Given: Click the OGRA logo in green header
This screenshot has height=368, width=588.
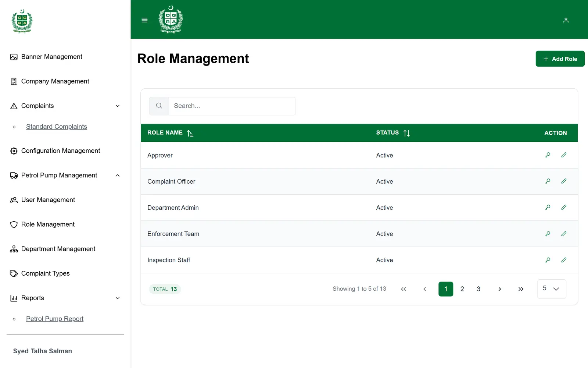Looking at the screenshot, I should click(x=171, y=19).
